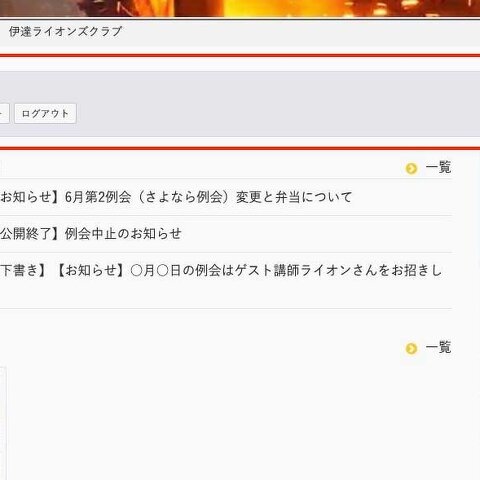This screenshot has height=480, width=480.
Task: Click the yellow arrow icon beside the lower 一覧
Action: click(411, 349)
